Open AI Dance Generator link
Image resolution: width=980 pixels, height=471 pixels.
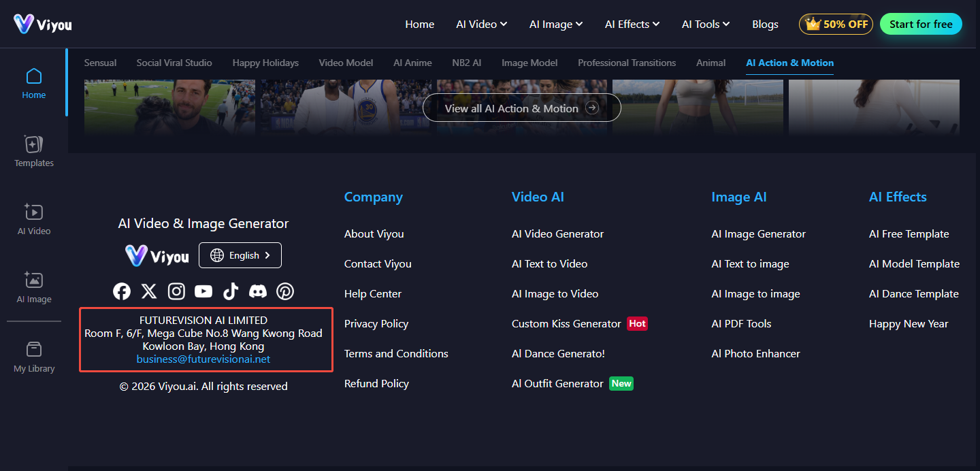pyautogui.click(x=558, y=353)
